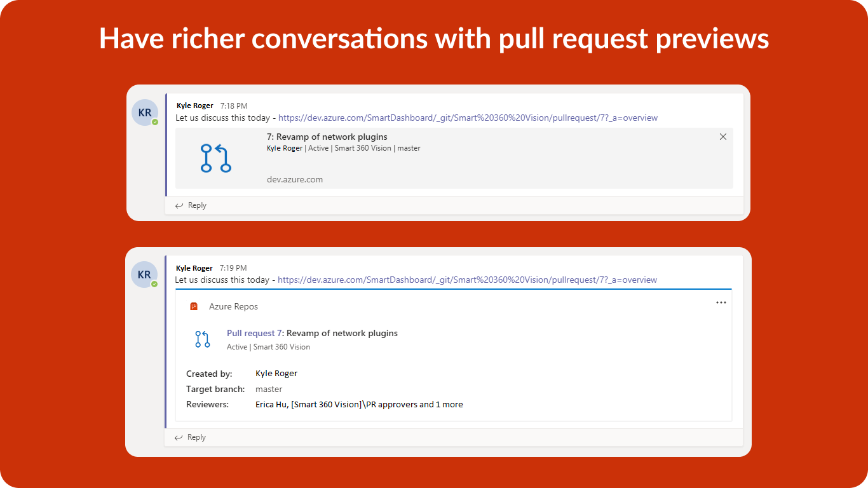The image size is (868, 488).
Task: Reply to the 7:19 PM message
Action: coord(190,437)
